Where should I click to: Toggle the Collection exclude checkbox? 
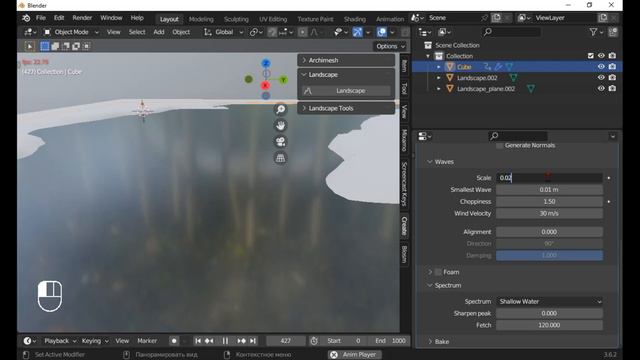coord(590,56)
